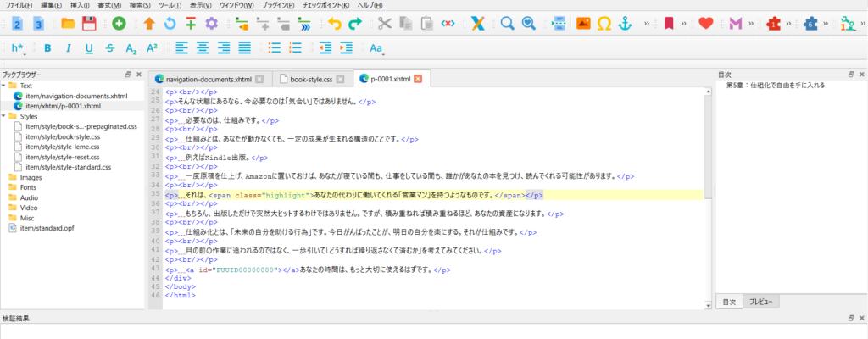Select item/style/style-reset.css in Book Browser
868x339 pixels.
[63, 157]
